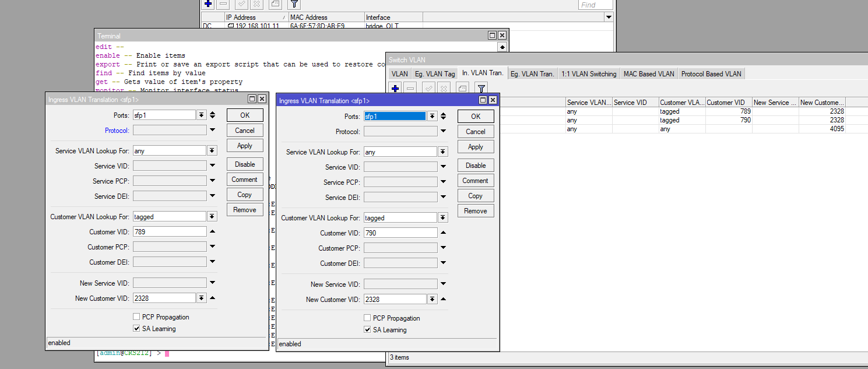Open filter funnel in top IP address window

(294, 4)
